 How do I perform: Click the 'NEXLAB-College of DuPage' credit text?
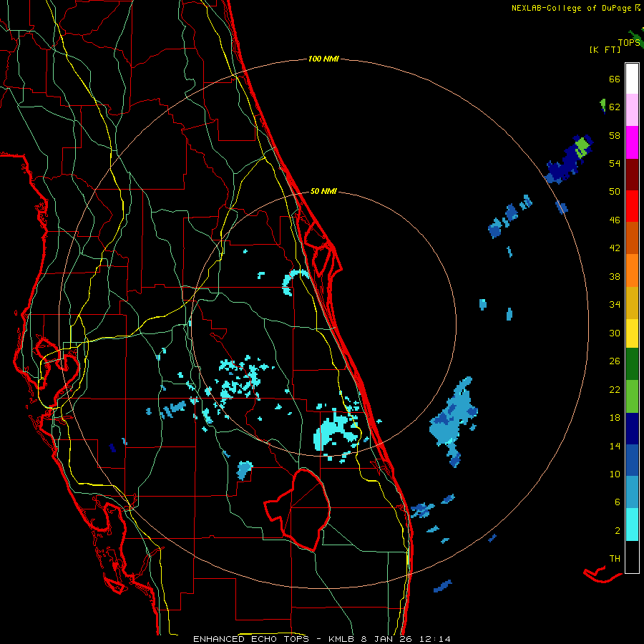(571, 8)
